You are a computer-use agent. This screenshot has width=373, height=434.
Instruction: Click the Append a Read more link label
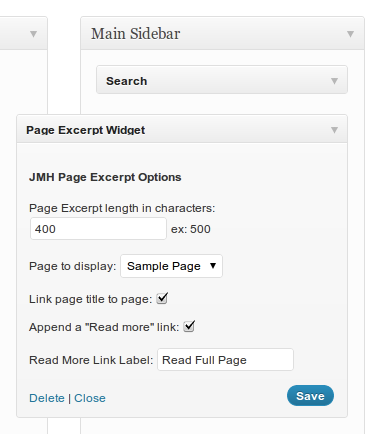[x=104, y=327]
